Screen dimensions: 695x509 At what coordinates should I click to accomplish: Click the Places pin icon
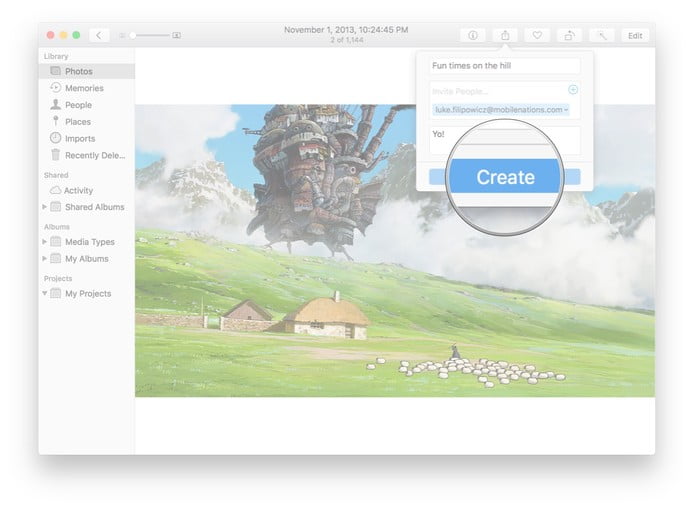click(55, 121)
